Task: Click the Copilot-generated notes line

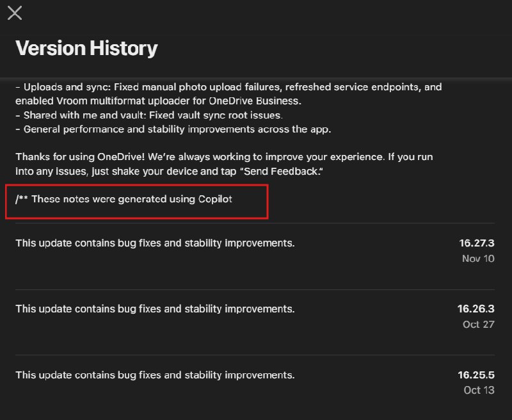Action: click(x=128, y=199)
